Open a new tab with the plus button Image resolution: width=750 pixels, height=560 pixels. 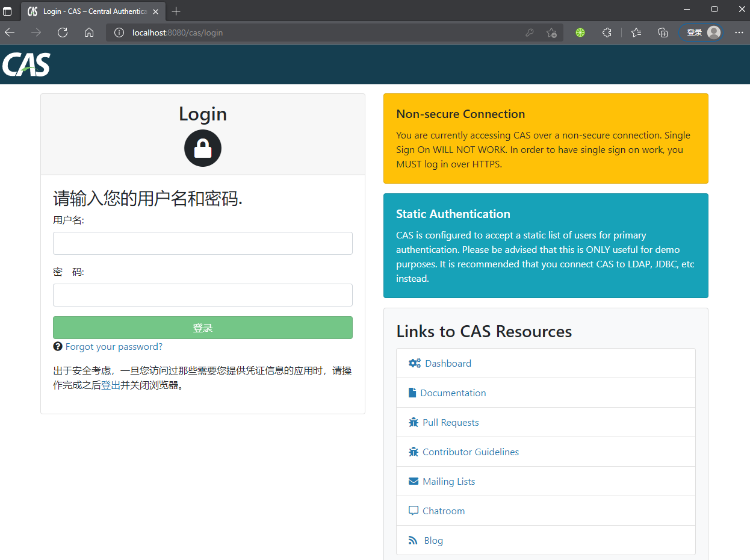176,11
